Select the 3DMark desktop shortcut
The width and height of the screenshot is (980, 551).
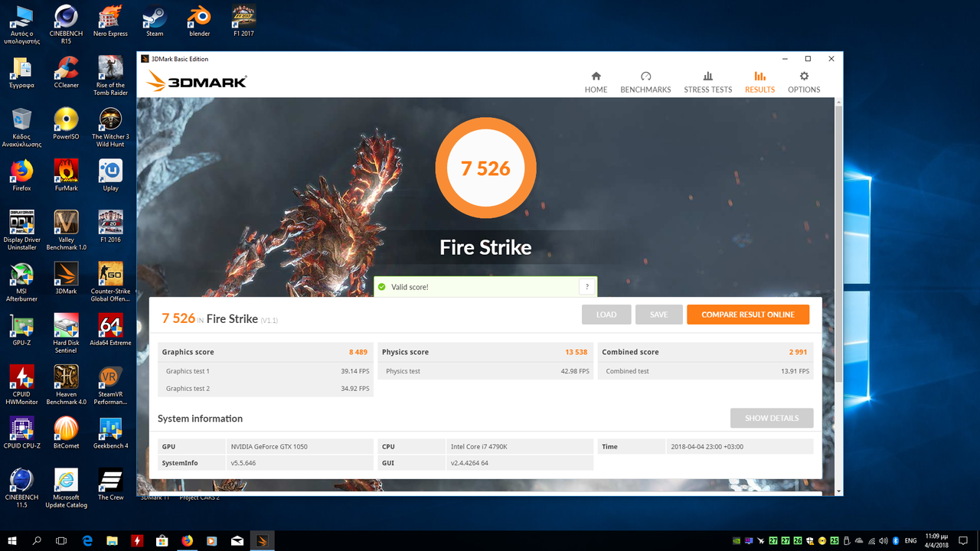click(66, 279)
